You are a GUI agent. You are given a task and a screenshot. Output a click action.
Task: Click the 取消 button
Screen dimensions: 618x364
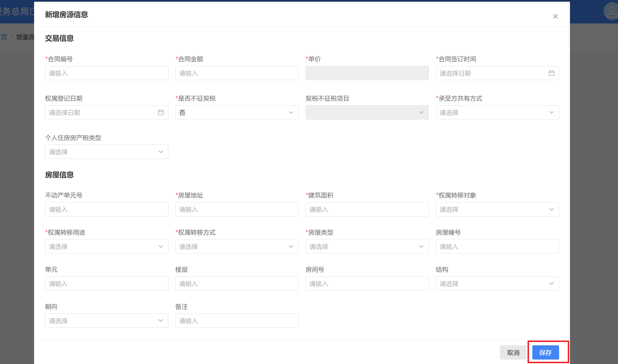(513, 353)
